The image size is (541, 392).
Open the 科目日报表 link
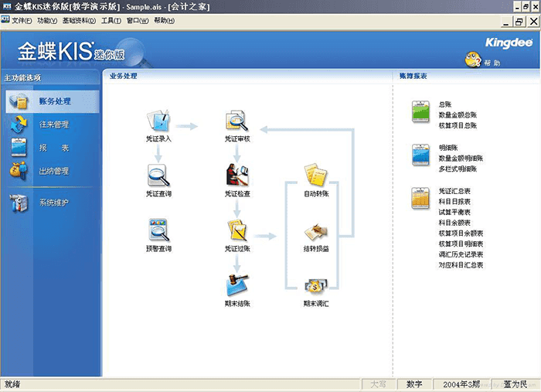click(454, 202)
